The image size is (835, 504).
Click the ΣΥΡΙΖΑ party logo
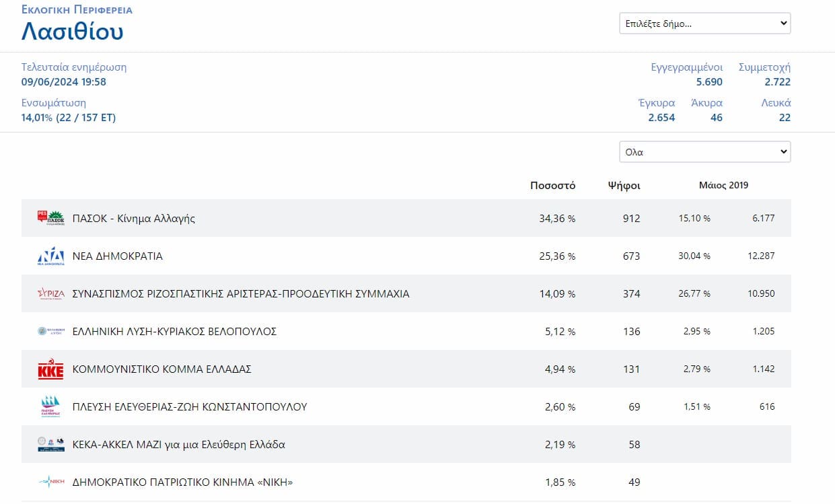click(50, 294)
